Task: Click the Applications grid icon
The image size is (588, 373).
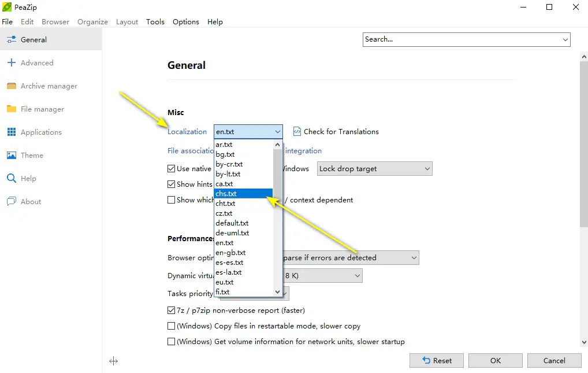Action: [x=11, y=132]
